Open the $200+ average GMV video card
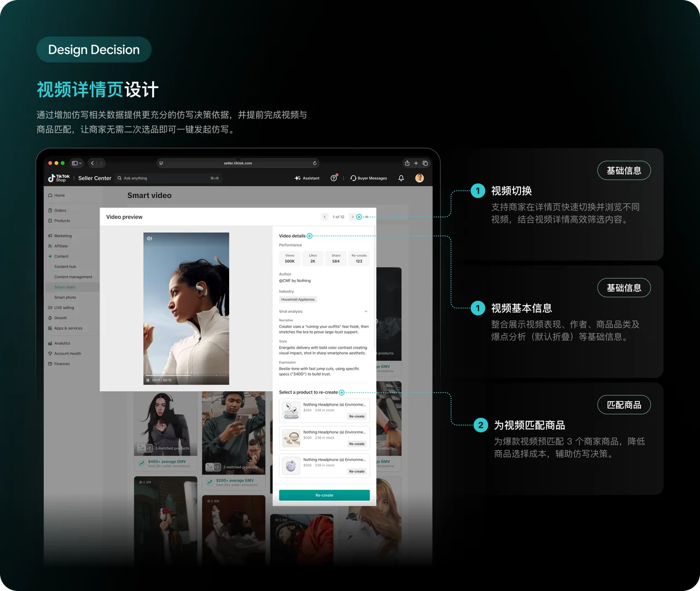 coord(234,440)
